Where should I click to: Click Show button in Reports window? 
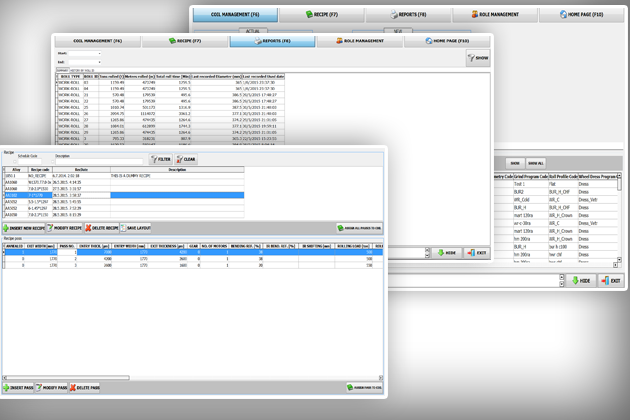(478, 58)
